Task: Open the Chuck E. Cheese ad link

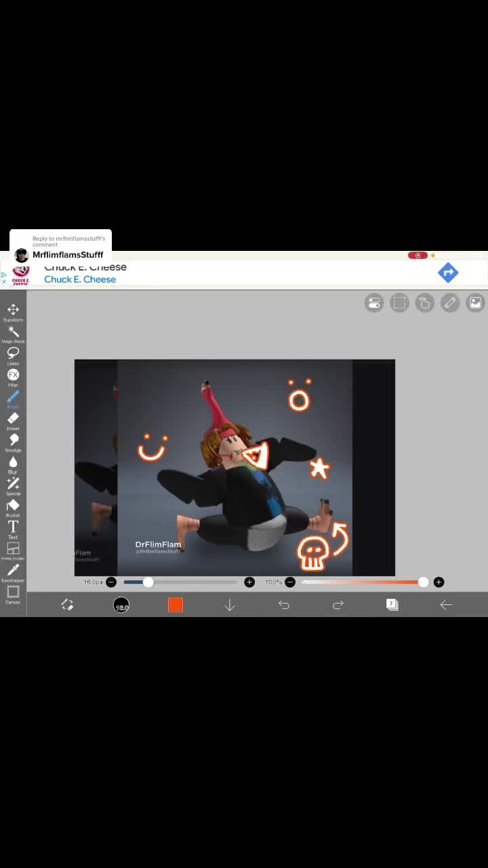Action: 80,279
